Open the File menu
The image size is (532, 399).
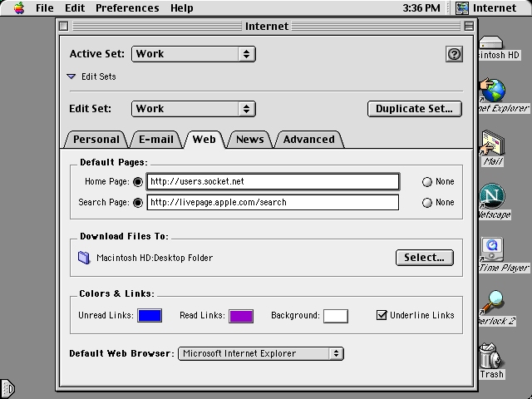[44, 7]
